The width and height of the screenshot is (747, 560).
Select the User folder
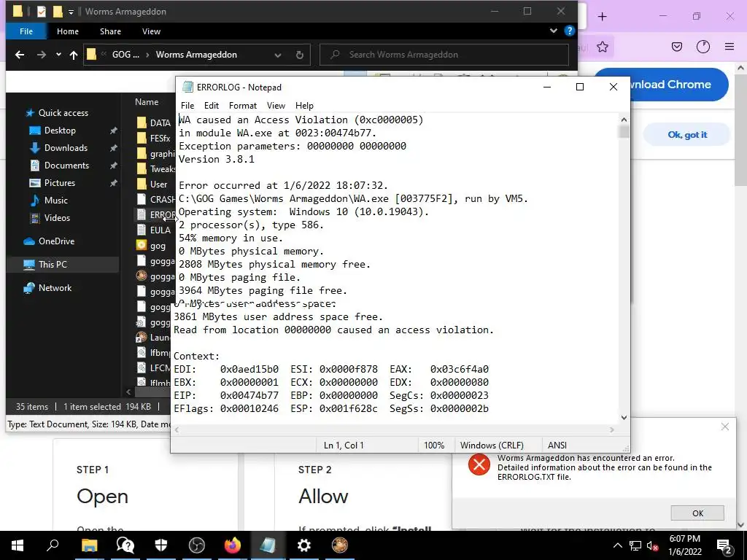coord(152,184)
